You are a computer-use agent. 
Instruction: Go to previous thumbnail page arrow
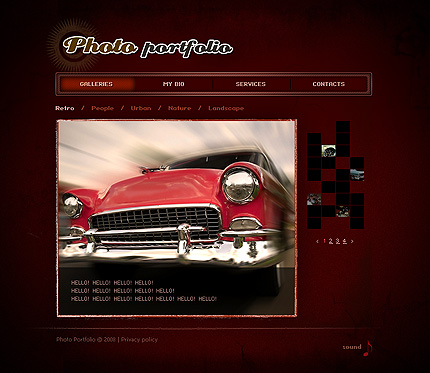(317, 241)
